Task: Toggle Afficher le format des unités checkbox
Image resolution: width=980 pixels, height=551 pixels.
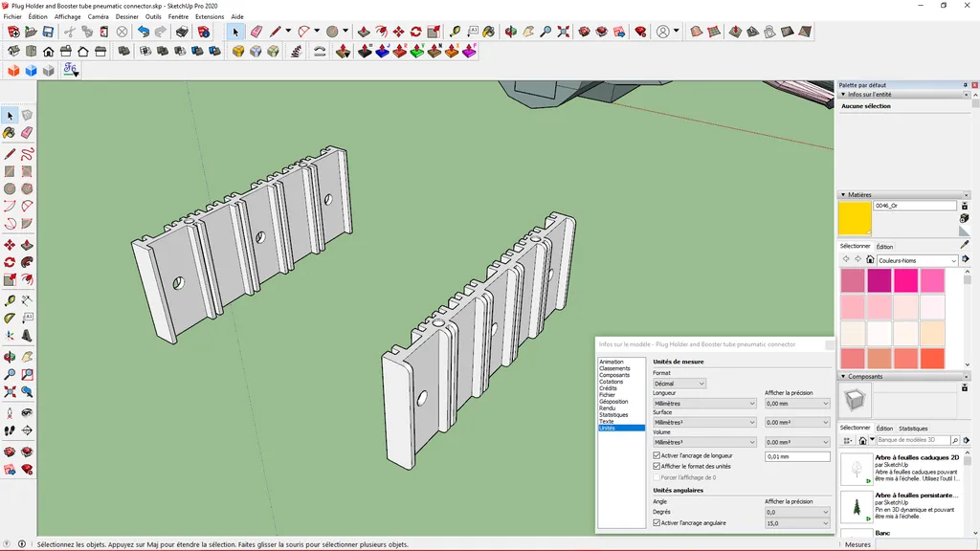Action: 657,467
